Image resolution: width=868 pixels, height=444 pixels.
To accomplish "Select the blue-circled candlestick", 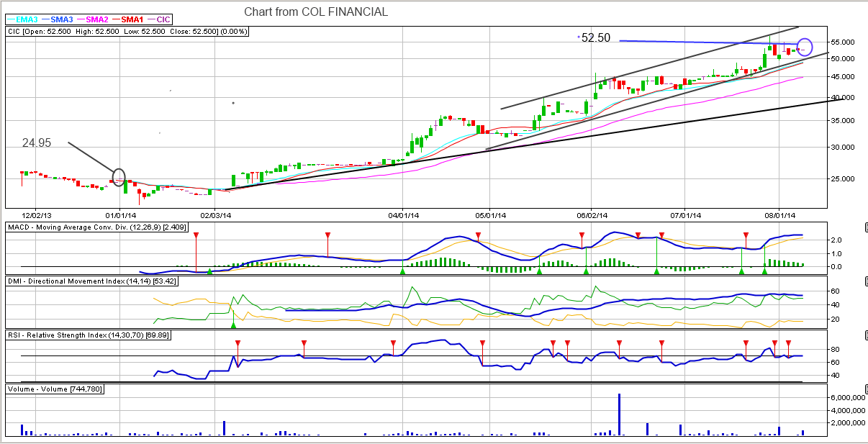I will (x=805, y=47).
